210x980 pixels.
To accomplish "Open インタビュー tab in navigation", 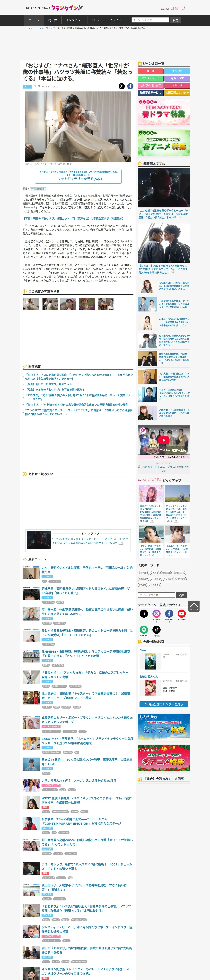I will (x=74, y=20).
